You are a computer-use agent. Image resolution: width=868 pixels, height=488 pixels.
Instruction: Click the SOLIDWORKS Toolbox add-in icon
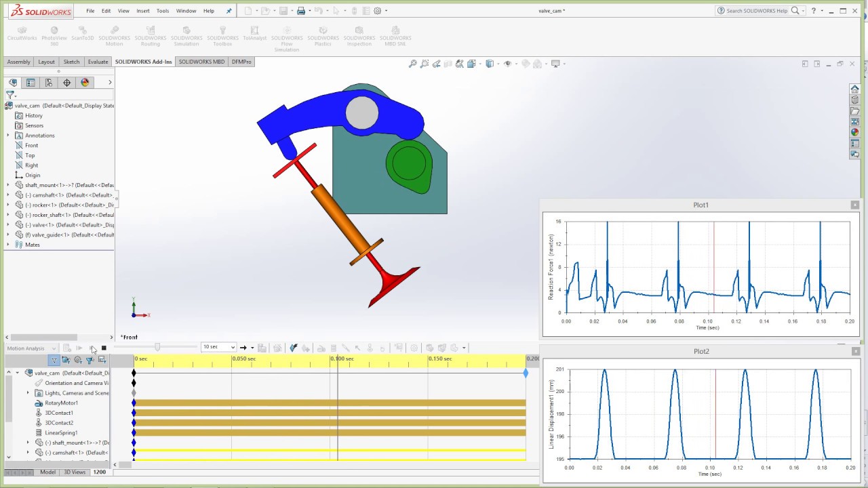[222, 37]
